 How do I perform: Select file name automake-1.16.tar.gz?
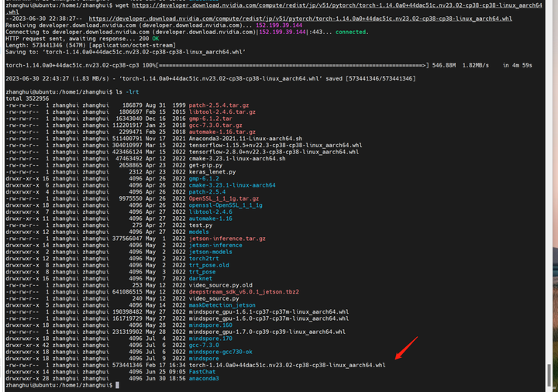pos(222,132)
